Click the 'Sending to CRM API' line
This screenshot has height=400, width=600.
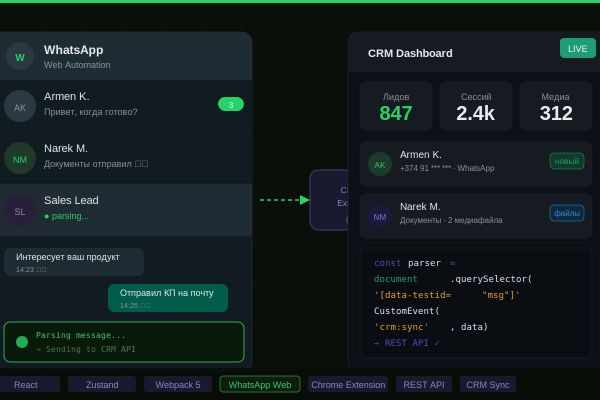click(x=85, y=349)
